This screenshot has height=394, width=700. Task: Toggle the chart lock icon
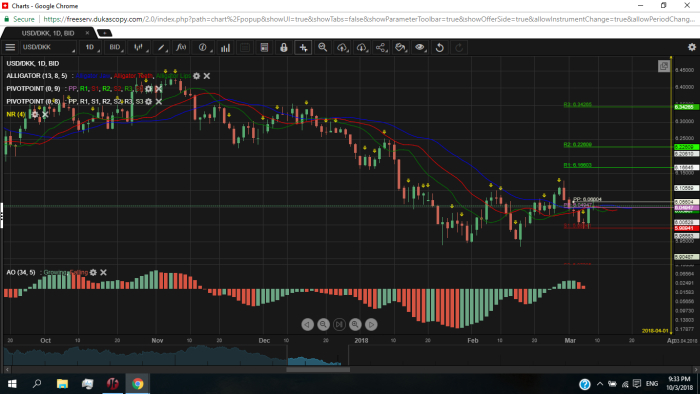pyautogui.click(x=283, y=47)
